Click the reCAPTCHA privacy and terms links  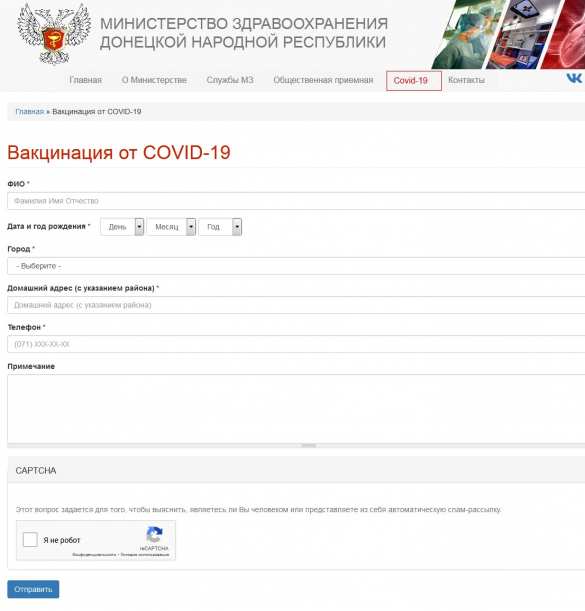[x=120, y=554]
